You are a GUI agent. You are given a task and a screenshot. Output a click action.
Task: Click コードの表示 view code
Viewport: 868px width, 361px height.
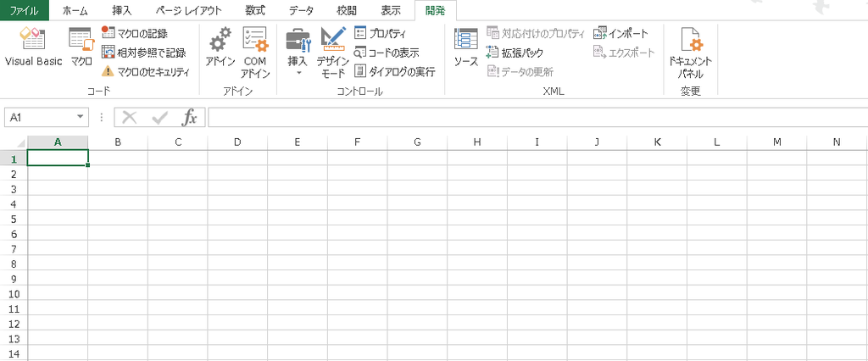coord(387,53)
